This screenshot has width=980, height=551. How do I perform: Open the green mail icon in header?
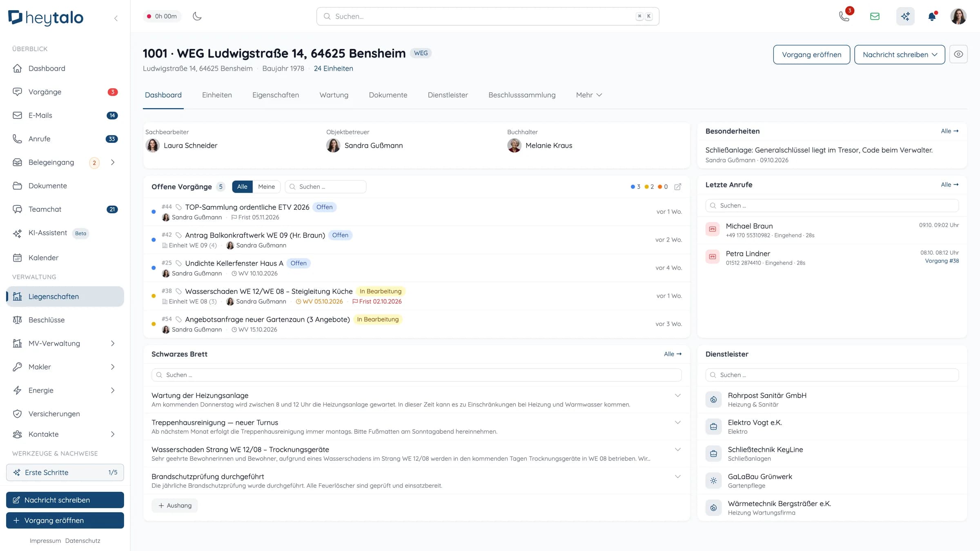(x=875, y=16)
